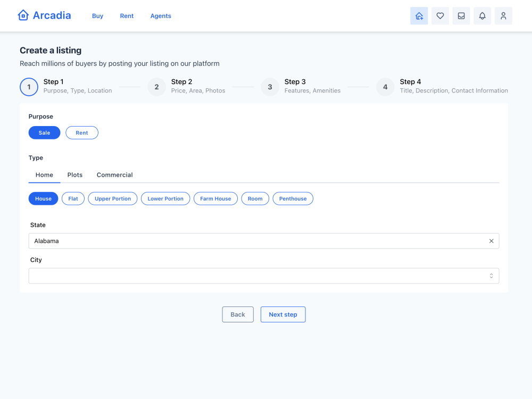
Task: Click 'Features, Amenities' step description
Action: (x=312, y=90)
